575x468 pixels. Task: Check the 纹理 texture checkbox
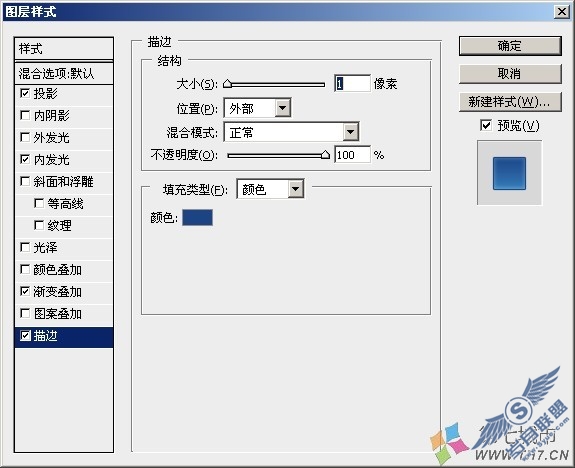[39, 225]
